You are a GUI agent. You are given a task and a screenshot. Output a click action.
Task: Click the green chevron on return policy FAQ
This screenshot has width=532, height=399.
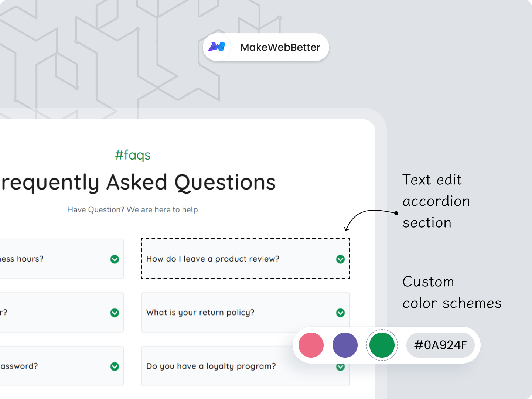coord(340,313)
